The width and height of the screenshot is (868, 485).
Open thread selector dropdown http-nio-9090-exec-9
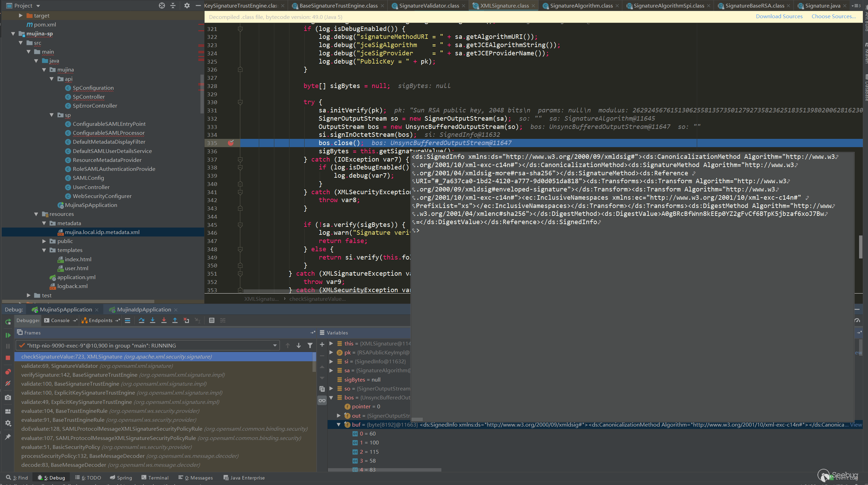(x=275, y=345)
